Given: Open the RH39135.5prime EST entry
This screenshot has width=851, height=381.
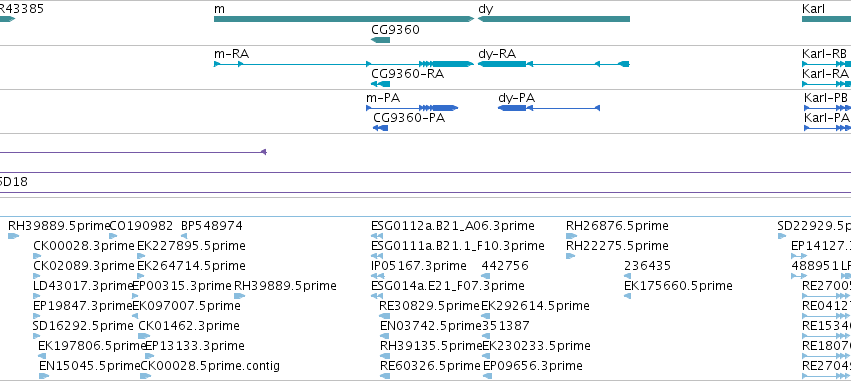Looking at the screenshot, I should pos(431,346).
